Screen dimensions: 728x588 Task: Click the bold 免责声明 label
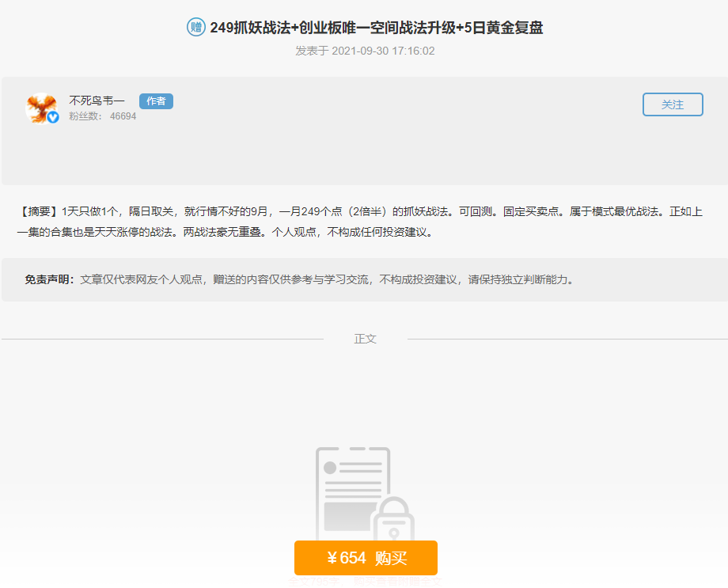pyautogui.click(x=50, y=279)
